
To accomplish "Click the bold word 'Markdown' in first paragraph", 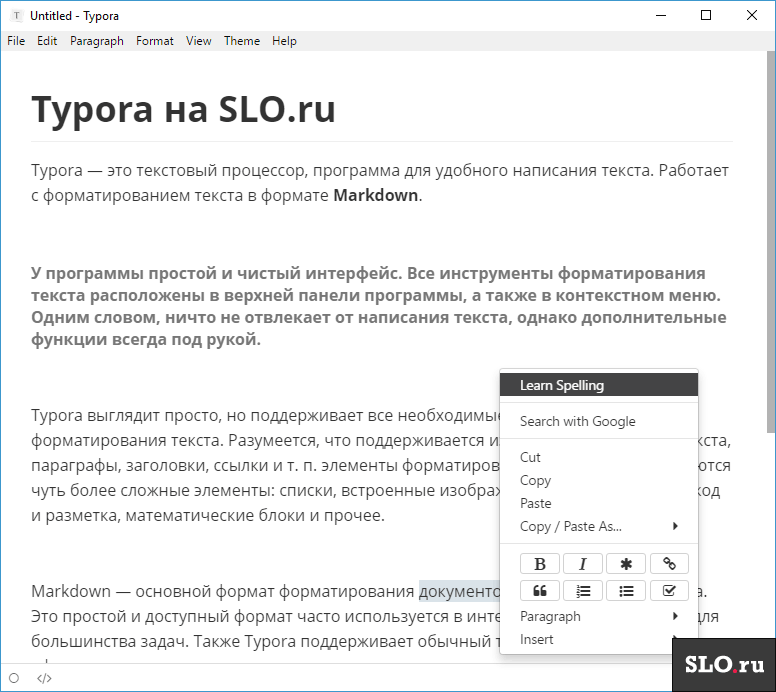I will pos(376,195).
